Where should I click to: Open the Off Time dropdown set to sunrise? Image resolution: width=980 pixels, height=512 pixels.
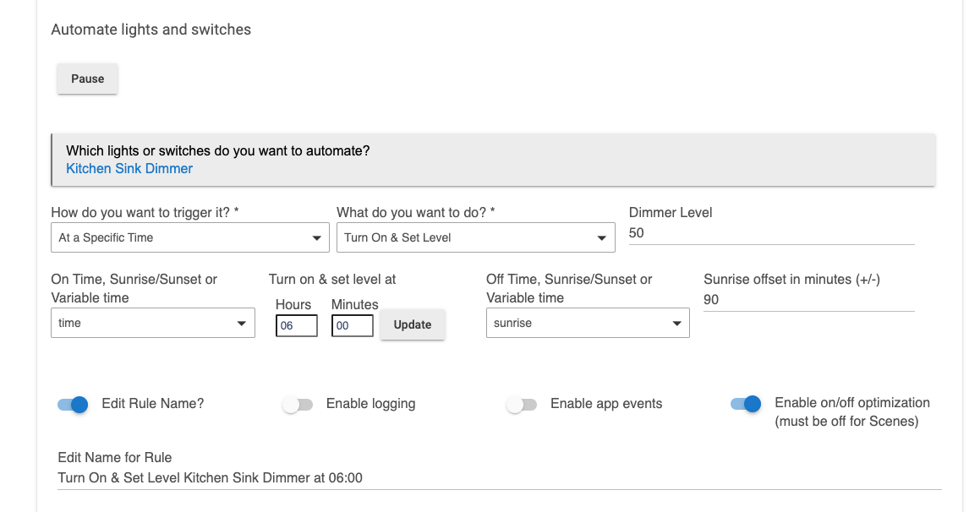(588, 323)
